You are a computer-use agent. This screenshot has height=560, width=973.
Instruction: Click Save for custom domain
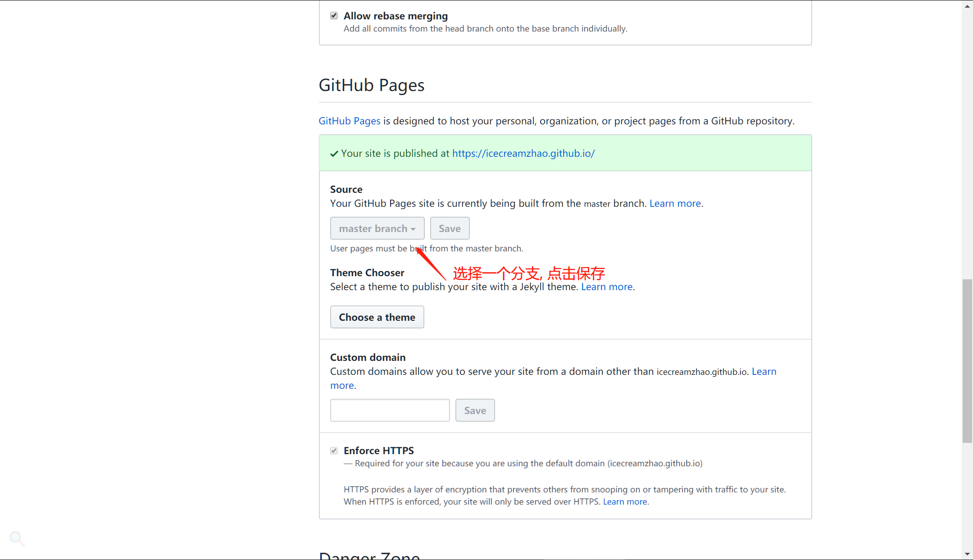475,410
